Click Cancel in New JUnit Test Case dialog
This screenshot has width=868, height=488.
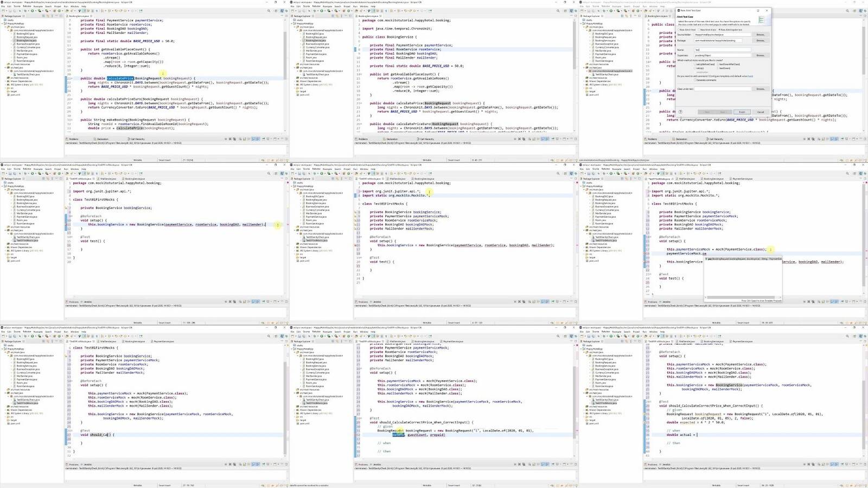click(761, 112)
